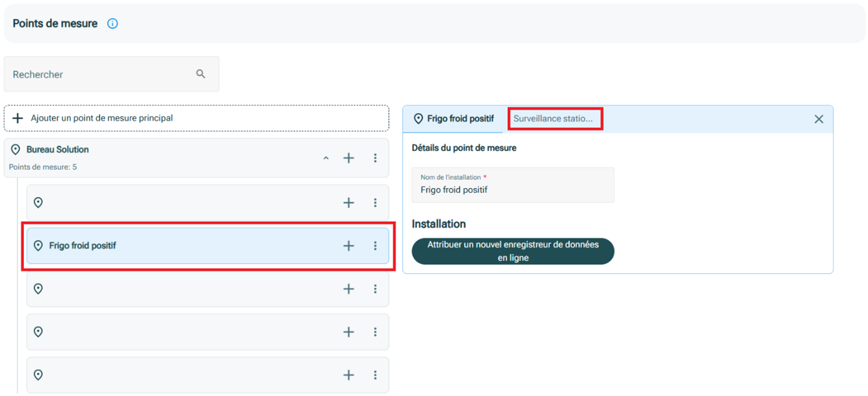868x396 pixels.
Task: Click plus icon on the last measuring point row
Action: click(x=349, y=375)
